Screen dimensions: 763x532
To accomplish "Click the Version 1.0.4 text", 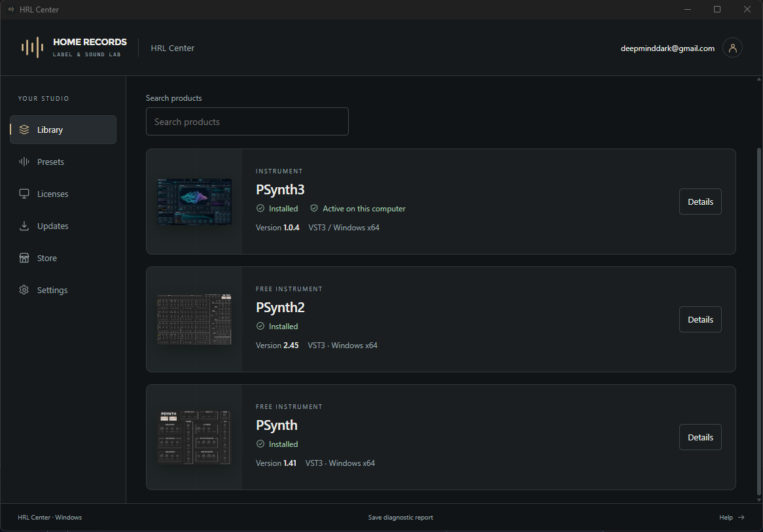I will coord(278,227).
